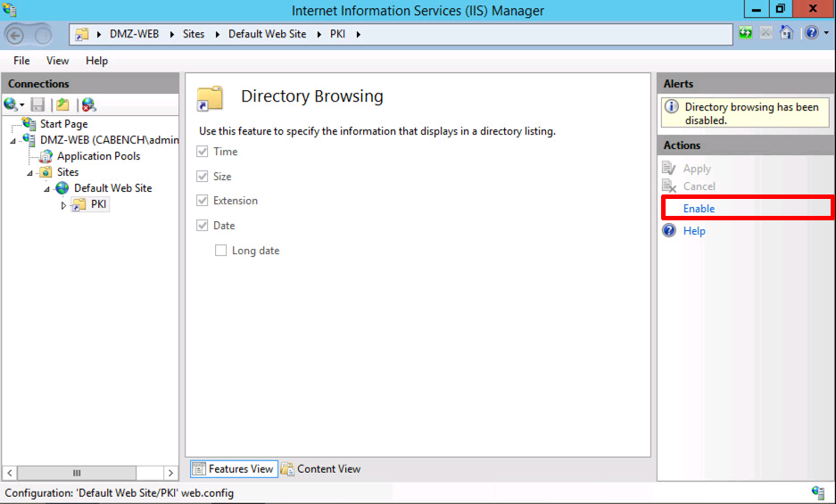The height and width of the screenshot is (504, 836).
Task: Click the info icon in Alerts panel
Action: pyautogui.click(x=672, y=107)
